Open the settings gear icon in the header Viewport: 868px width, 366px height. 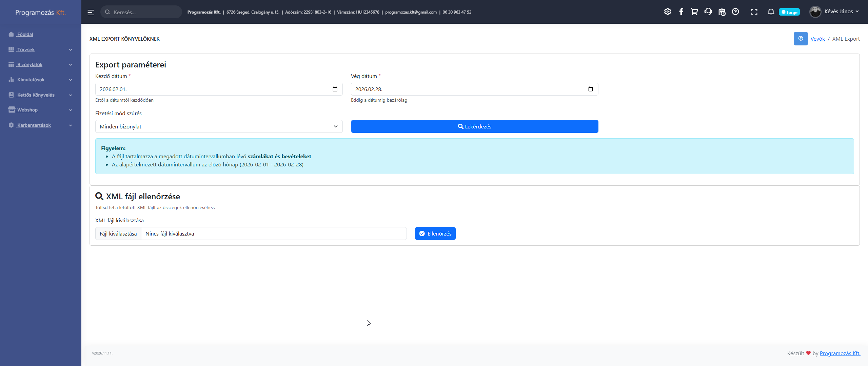coord(667,12)
